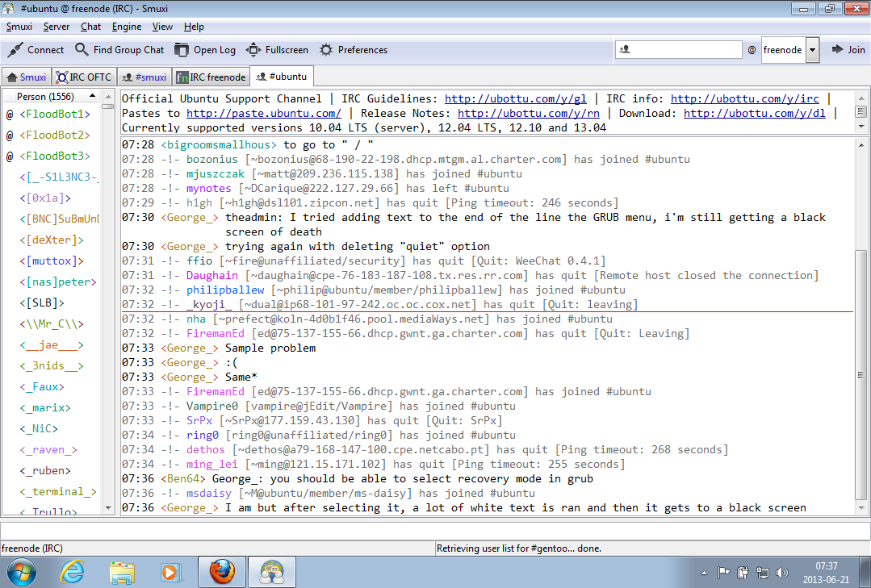This screenshot has height=588, width=871.
Task: Click the volume icon in system tray
Action: pyautogui.click(x=781, y=573)
